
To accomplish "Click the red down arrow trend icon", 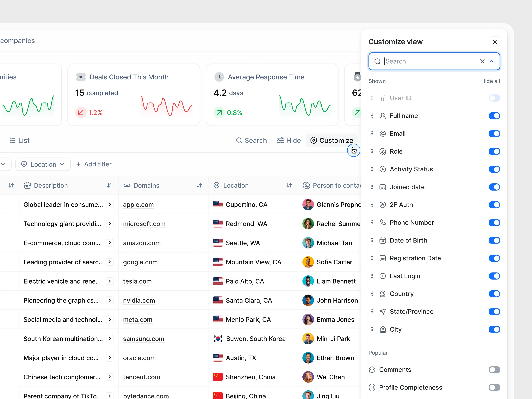I will [x=81, y=113].
